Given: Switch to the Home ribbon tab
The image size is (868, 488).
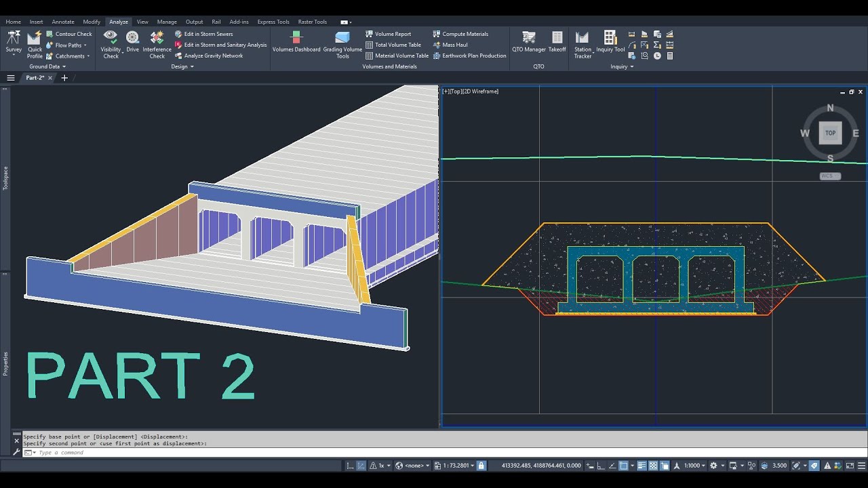Looking at the screenshot, I should [x=14, y=22].
